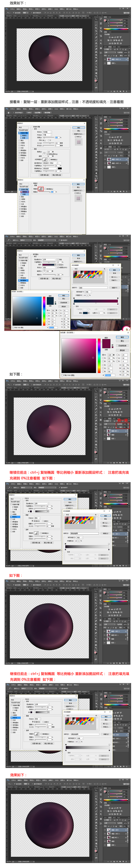
Task: Click the plum gradient bar in gradient editor
Action: coord(96,301)
